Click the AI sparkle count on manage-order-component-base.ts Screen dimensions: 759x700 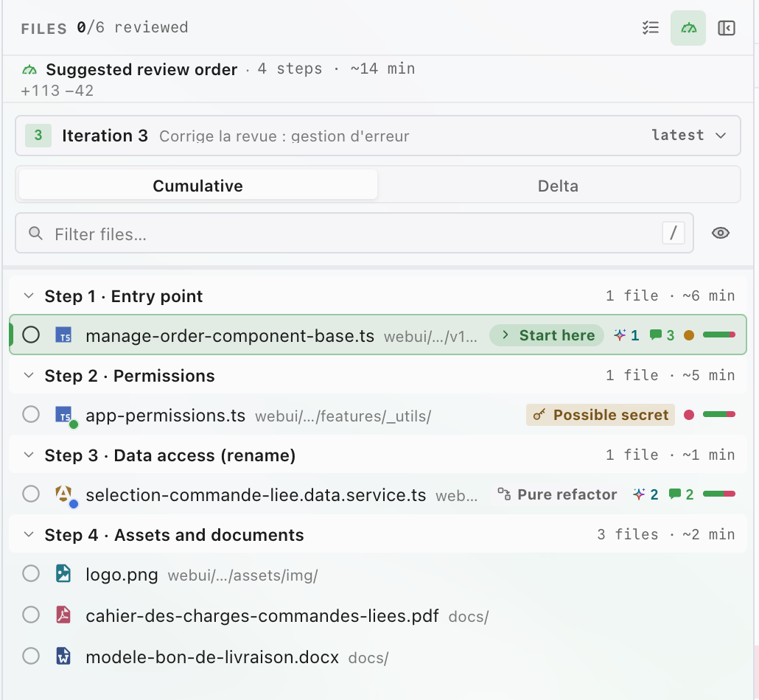point(626,335)
